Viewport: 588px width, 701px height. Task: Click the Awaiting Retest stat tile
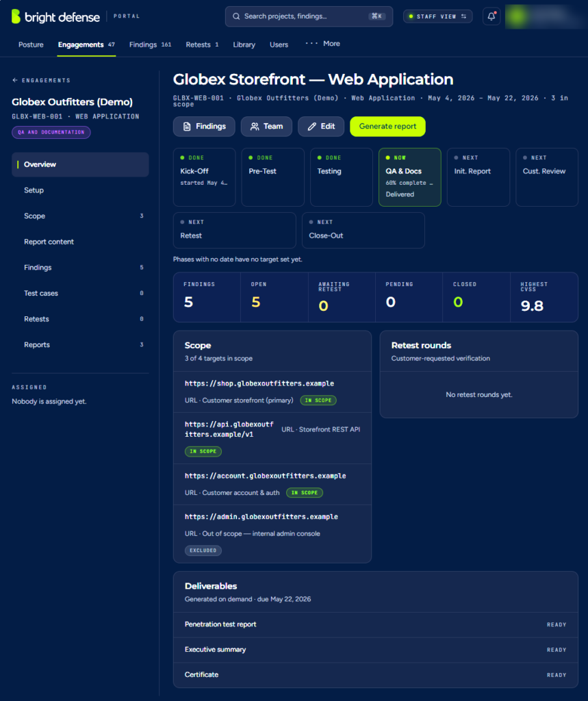click(342, 297)
